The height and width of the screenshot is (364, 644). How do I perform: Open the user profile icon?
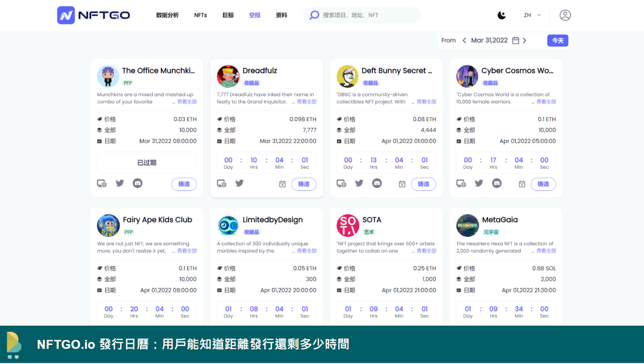(x=565, y=15)
